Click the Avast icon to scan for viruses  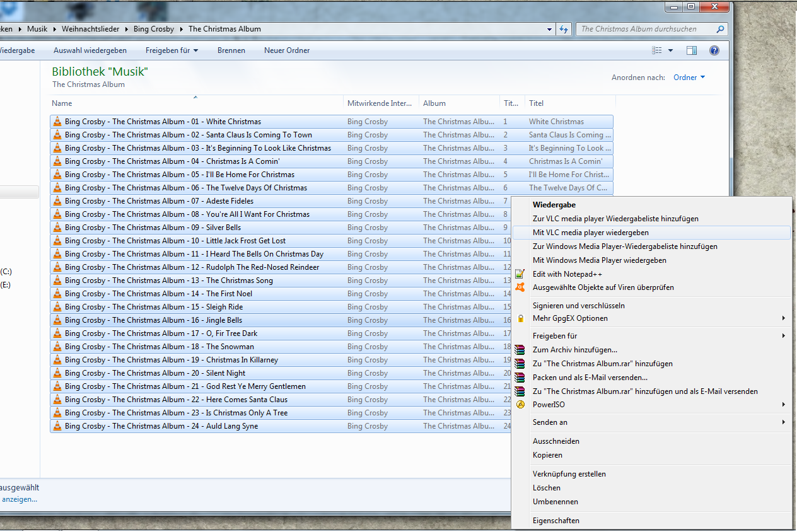coord(519,287)
